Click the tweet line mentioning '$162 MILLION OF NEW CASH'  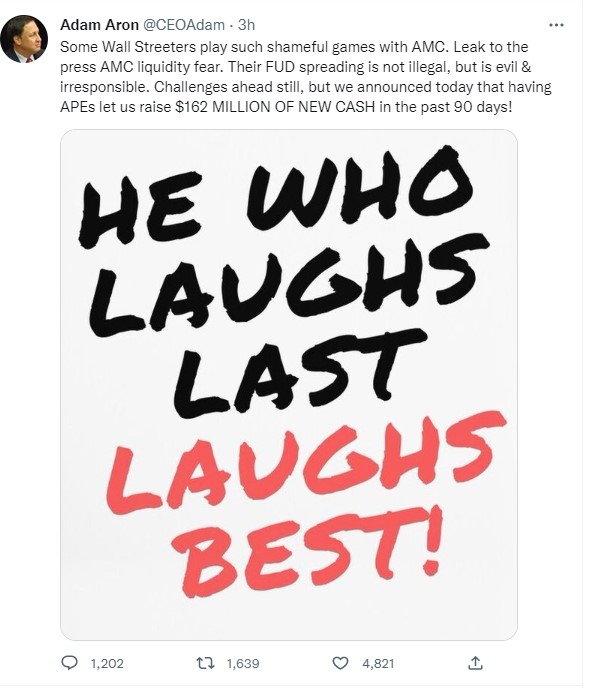pos(286,107)
